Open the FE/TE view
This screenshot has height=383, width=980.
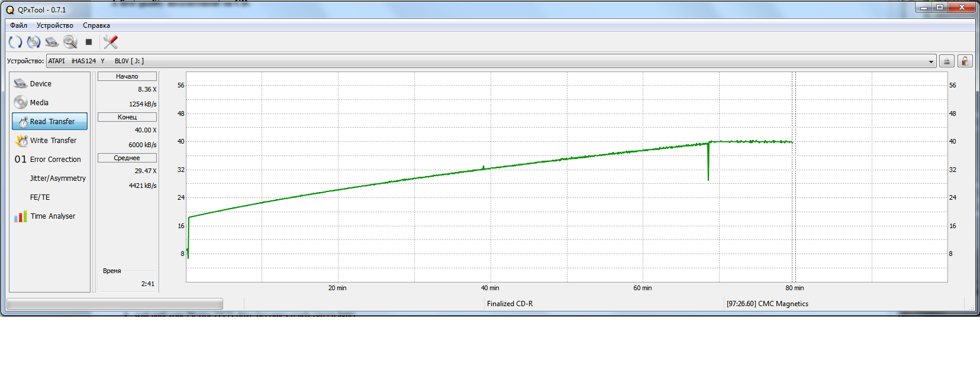click(40, 197)
